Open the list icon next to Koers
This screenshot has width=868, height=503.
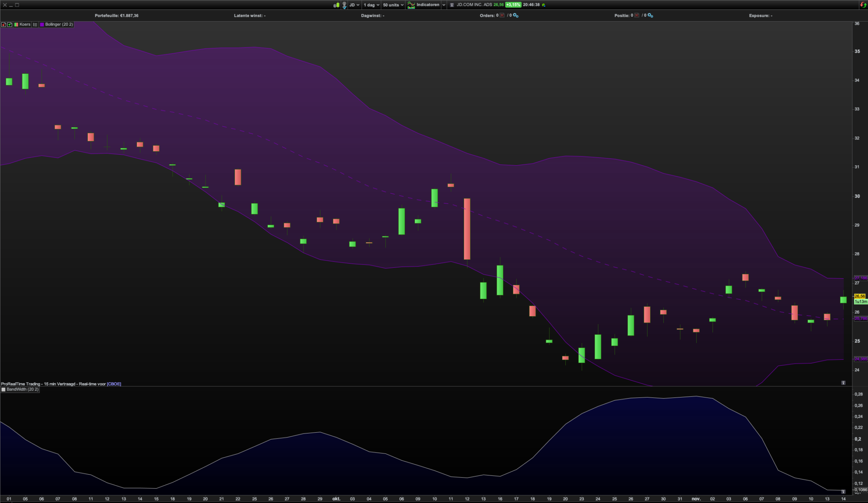pos(35,25)
